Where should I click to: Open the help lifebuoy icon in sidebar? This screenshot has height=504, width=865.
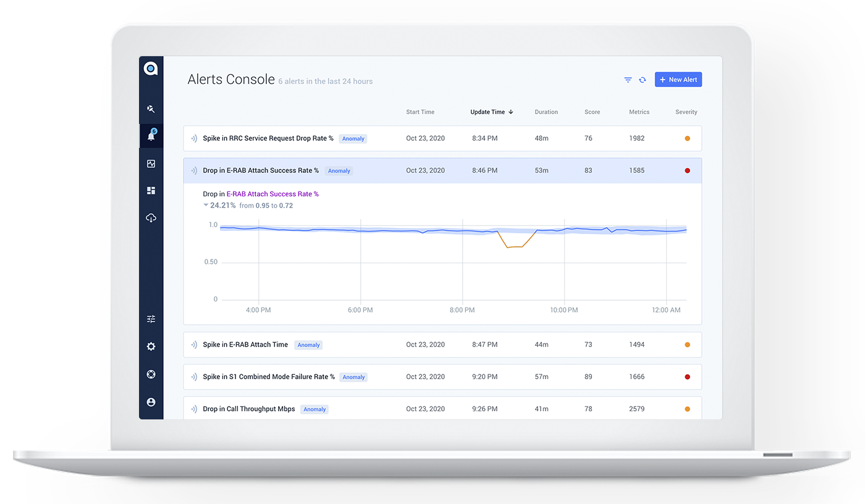point(151,374)
